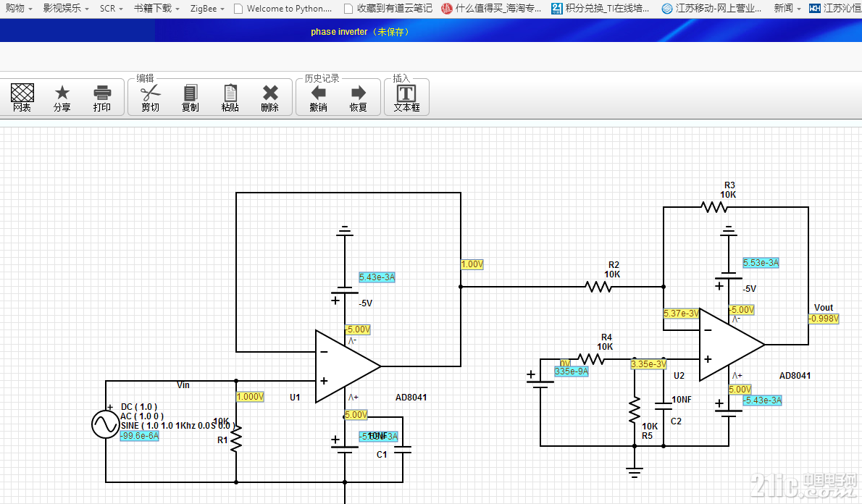Select resistor R2 symbol
Image resolution: width=862 pixels, height=504 pixels.
click(x=598, y=287)
